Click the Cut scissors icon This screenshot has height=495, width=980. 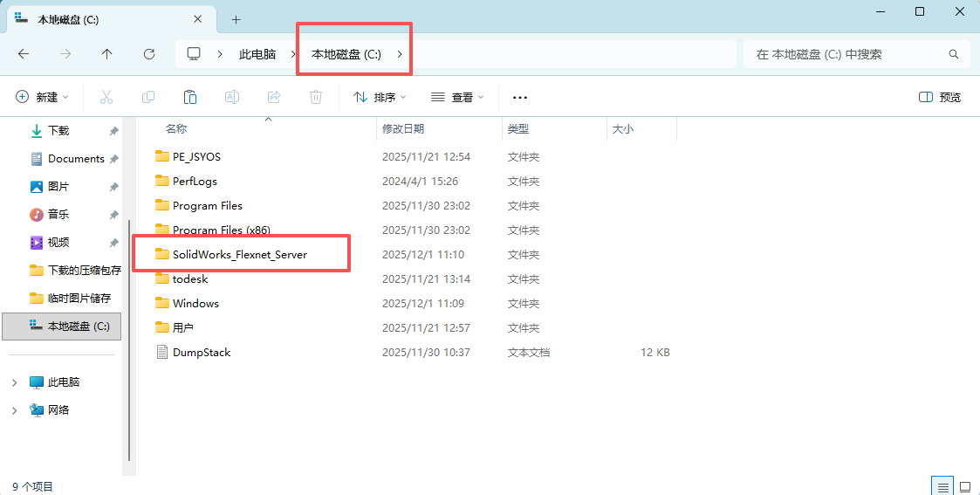(x=106, y=97)
